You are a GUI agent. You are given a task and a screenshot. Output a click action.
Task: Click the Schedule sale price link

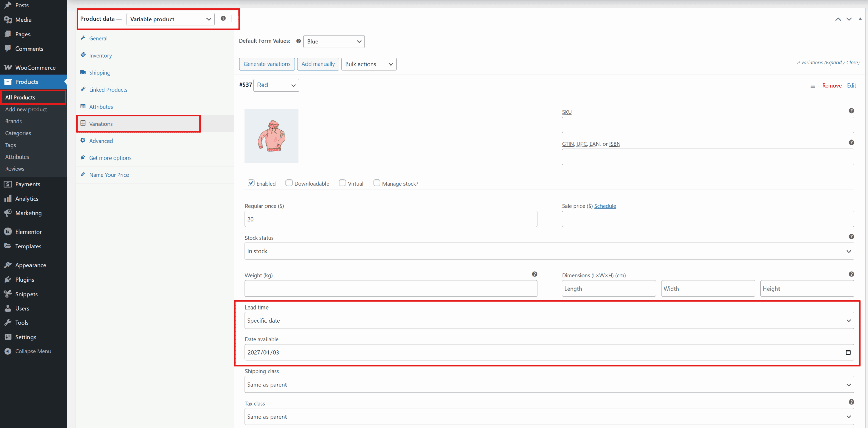click(x=605, y=206)
